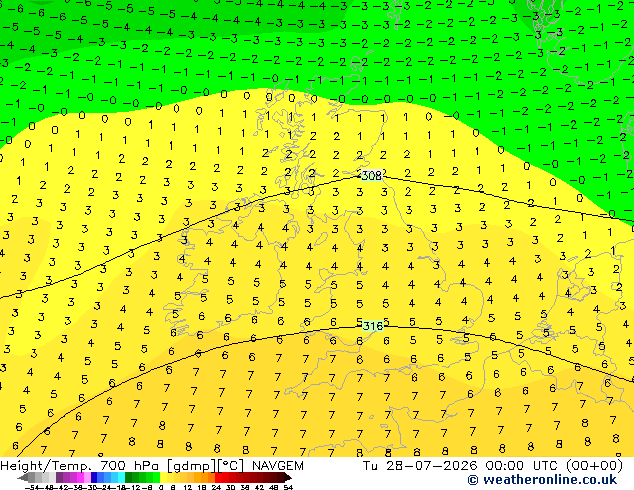
Task: Click the left gray arrow tip of the legend
Action: (x=22, y=477)
